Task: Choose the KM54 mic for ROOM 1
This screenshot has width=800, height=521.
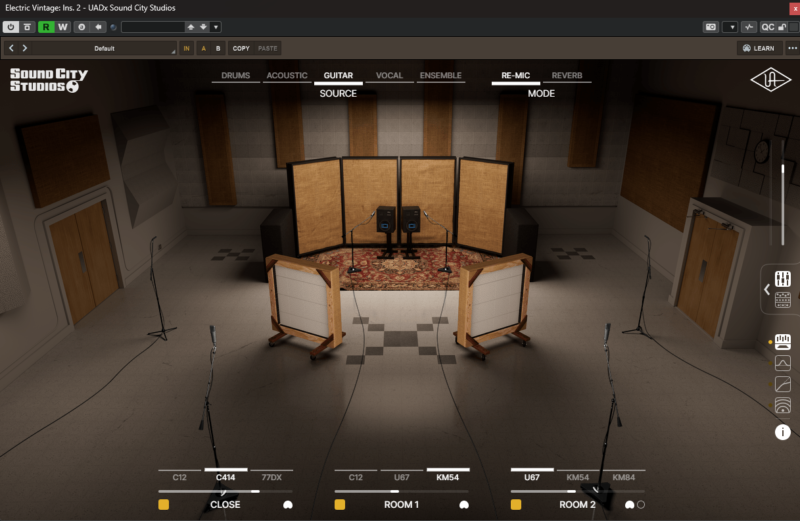Action: click(447, 476)
